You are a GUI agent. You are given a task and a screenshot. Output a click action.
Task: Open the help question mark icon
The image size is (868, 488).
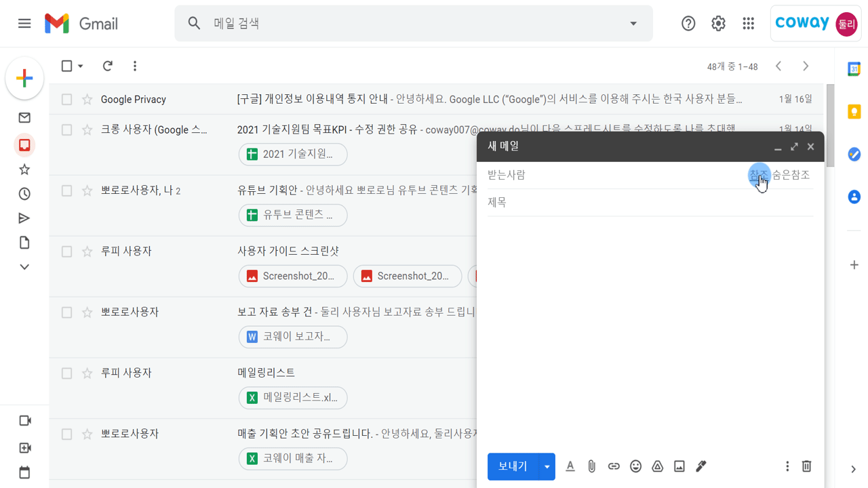688,24
